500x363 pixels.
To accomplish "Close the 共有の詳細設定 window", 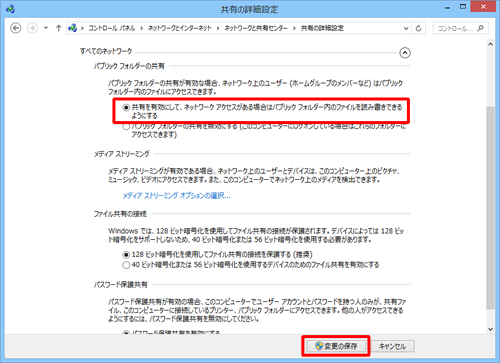I will click(x=483, y=7).
